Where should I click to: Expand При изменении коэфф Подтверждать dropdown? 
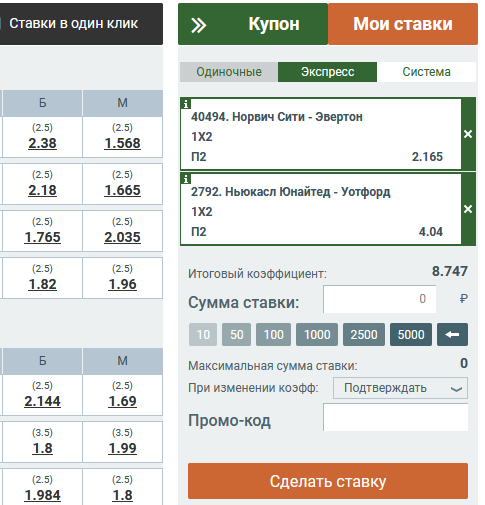(400, 388)
